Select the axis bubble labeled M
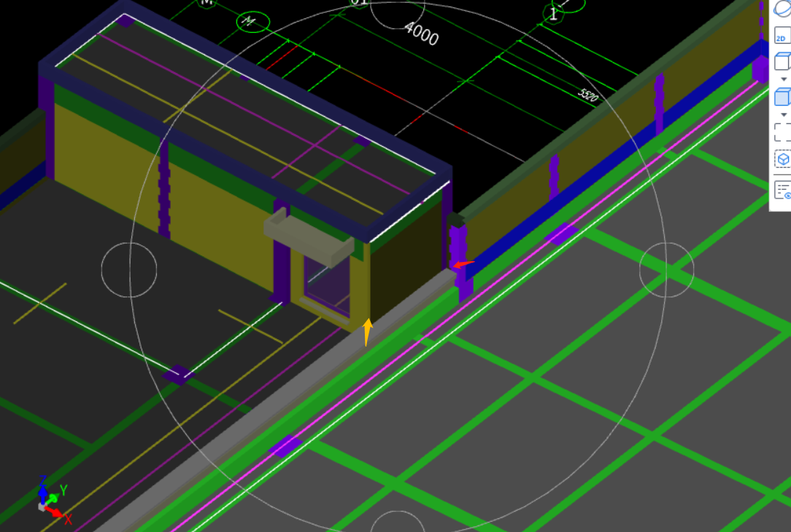Screen dimensions: 791x532 click(x=252, y=22)
